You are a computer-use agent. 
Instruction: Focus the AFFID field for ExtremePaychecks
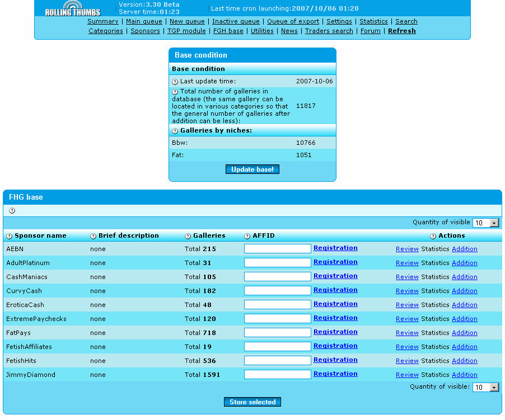point(278,319)
